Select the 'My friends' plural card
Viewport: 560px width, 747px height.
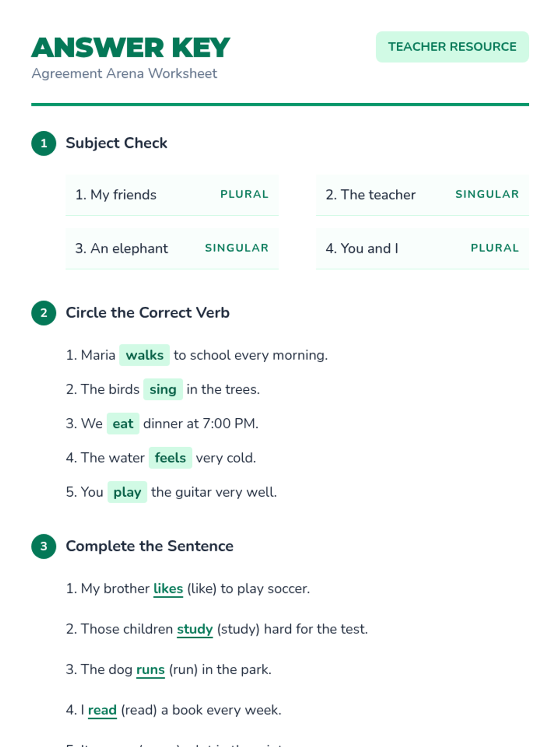[x=172, y=195]
